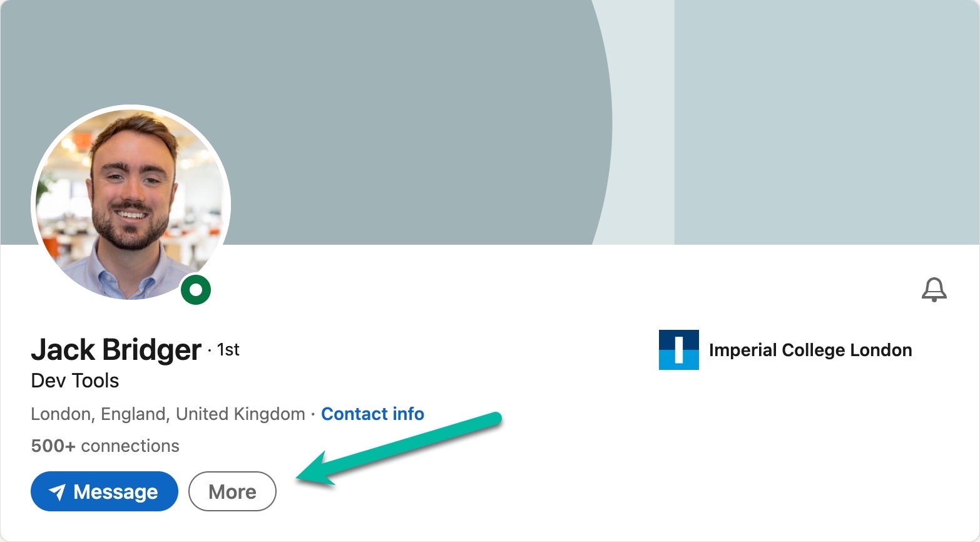Click the name Jack Bridger
The image size is (980, 542).
116,349
